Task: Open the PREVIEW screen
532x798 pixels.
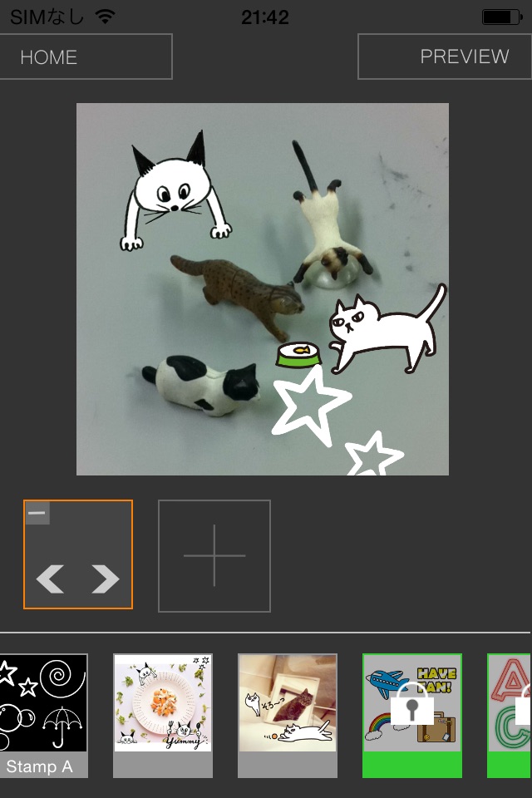Action: [x=445, y=57]
